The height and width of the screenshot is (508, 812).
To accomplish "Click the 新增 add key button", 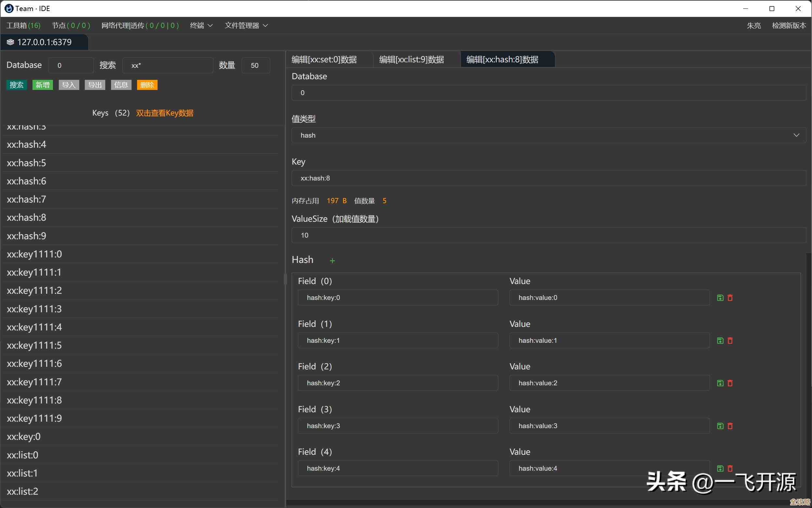I will [43, 85].
